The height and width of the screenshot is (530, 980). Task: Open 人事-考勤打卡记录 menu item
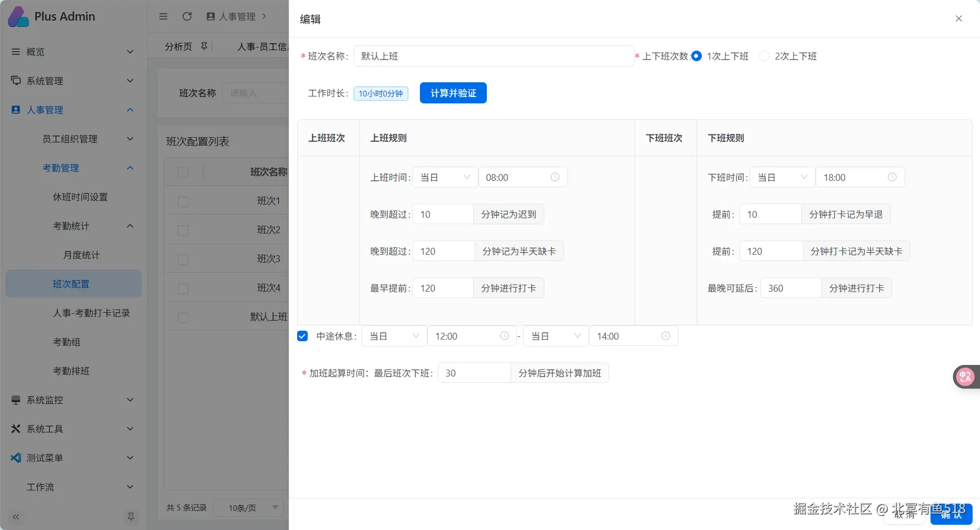click(91, 313)
